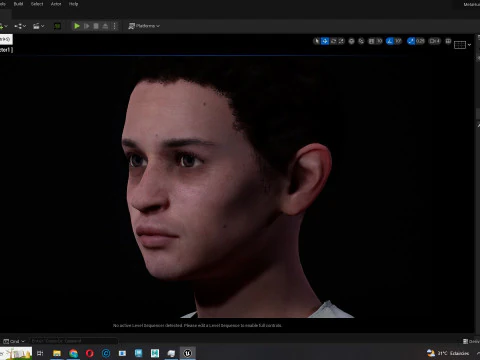Open the Platforms dropdown
The width and height of the screenshot is (480, 360).
click(144, 26)
